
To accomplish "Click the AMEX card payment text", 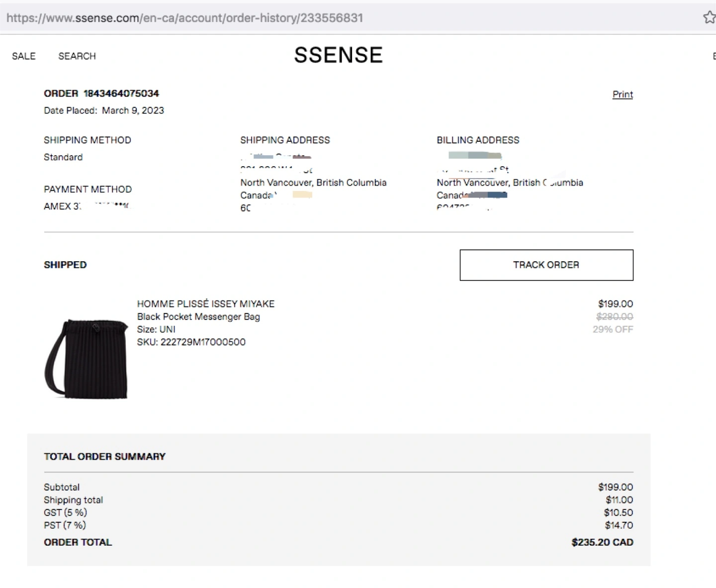I will (87, 206).
